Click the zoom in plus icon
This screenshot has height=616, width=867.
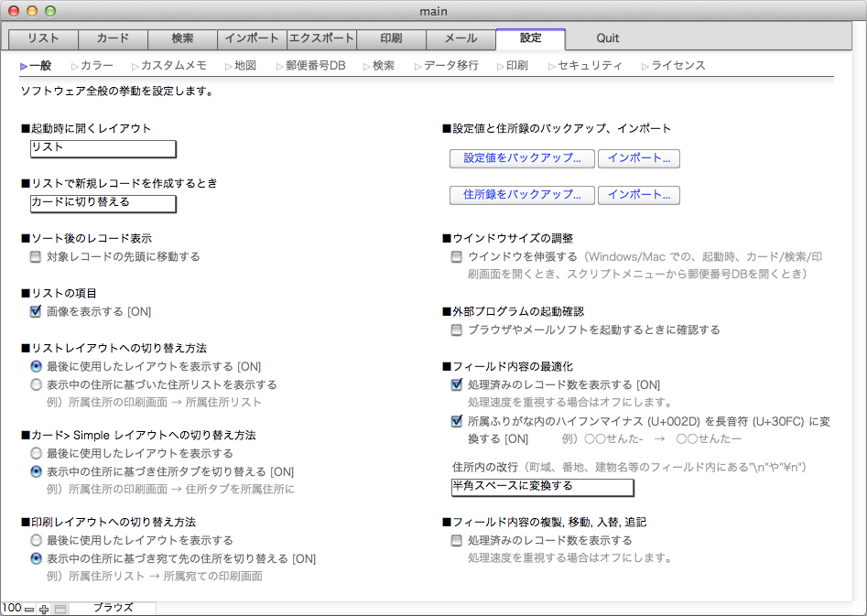click(44, 609)
